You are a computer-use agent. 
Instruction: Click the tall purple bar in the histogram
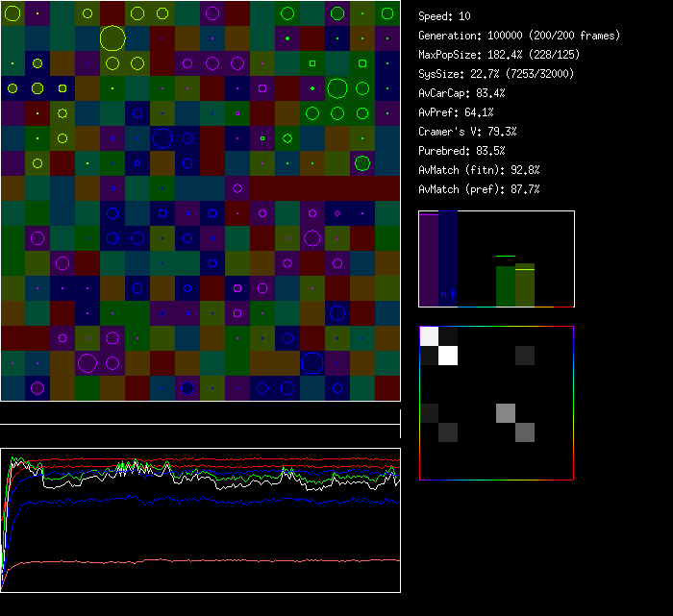point(429,259)
